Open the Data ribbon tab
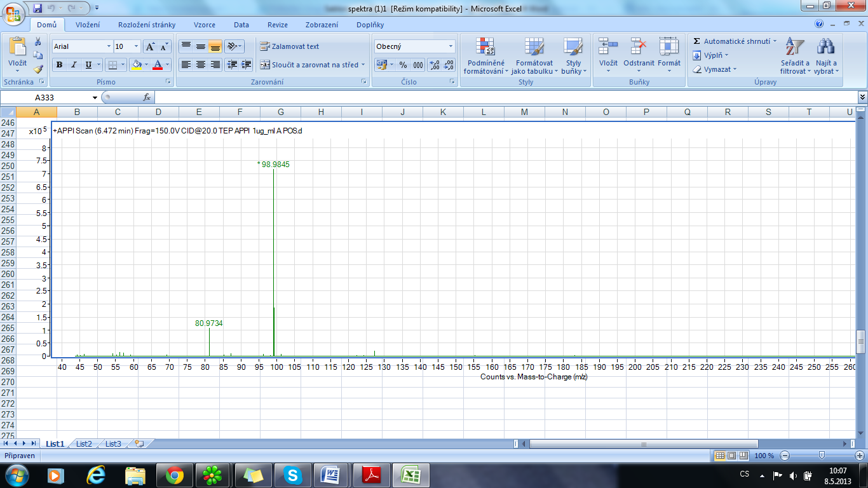The height and width of the screenshot is (488, 868). point(241,25)
